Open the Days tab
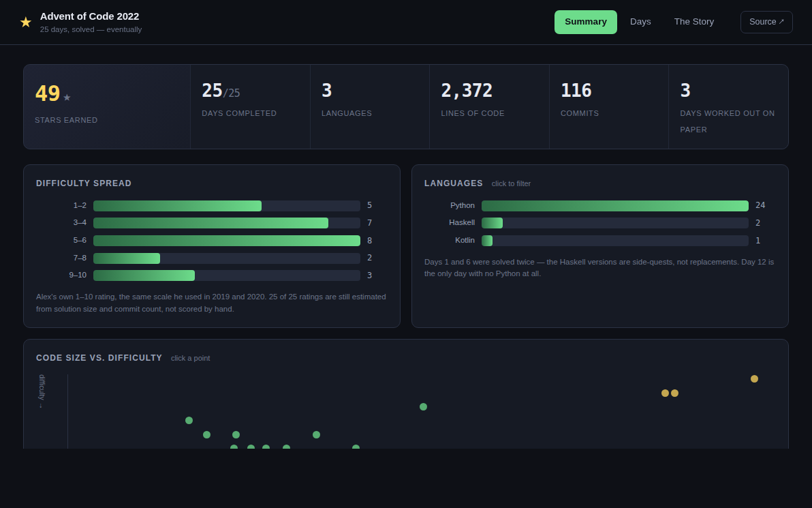This screenshot has height=508, width=812. point(640,22)
